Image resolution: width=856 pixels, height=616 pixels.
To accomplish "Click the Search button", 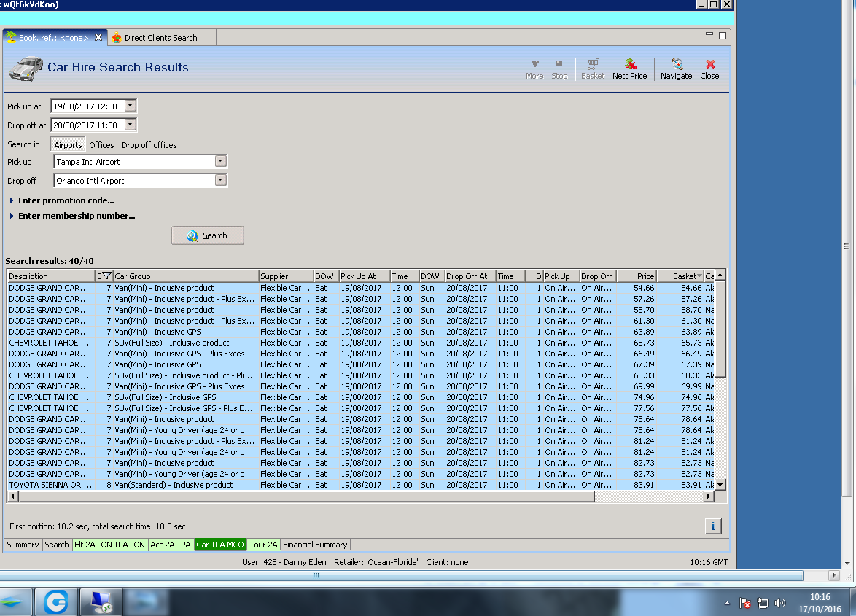I will point(208,235).
